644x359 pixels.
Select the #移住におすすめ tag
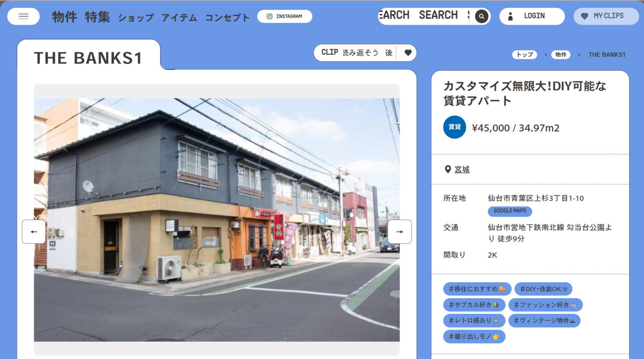(x=477, y=289)
